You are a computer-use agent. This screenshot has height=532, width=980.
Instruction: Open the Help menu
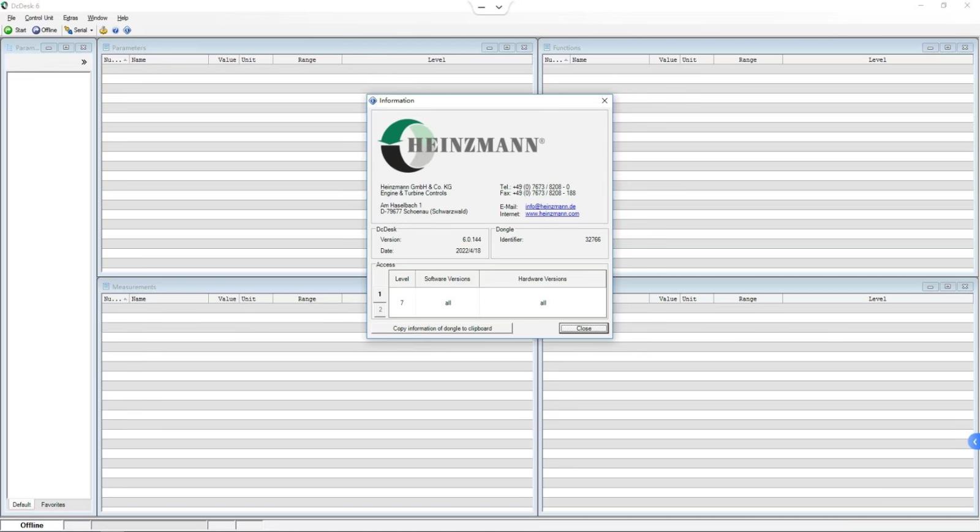tap(123, 18)
